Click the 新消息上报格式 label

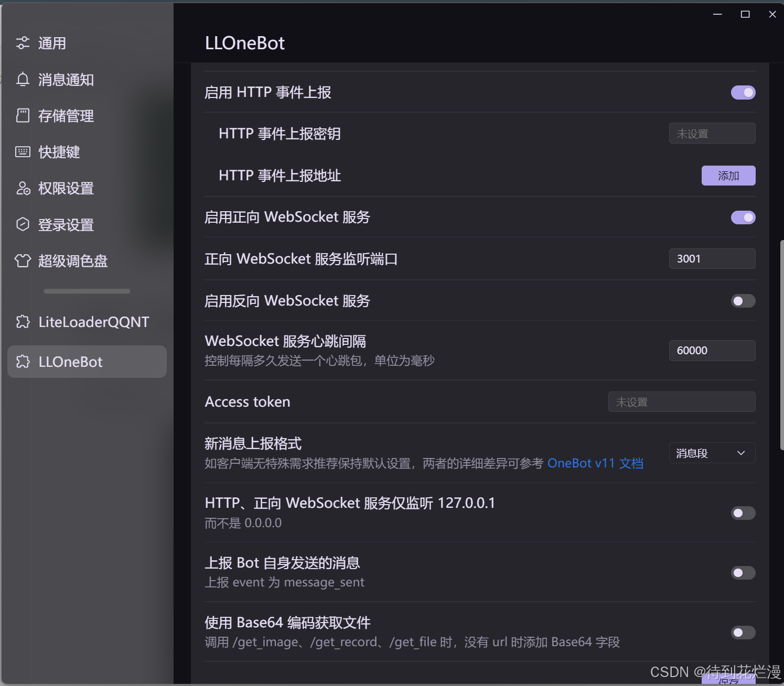pos(253,443)
